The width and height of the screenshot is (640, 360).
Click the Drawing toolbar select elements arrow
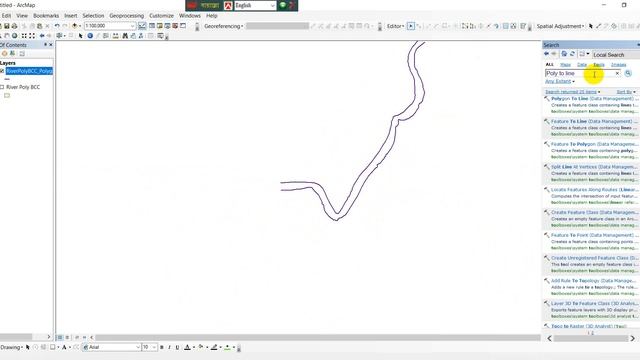click(x=28, y=347)
